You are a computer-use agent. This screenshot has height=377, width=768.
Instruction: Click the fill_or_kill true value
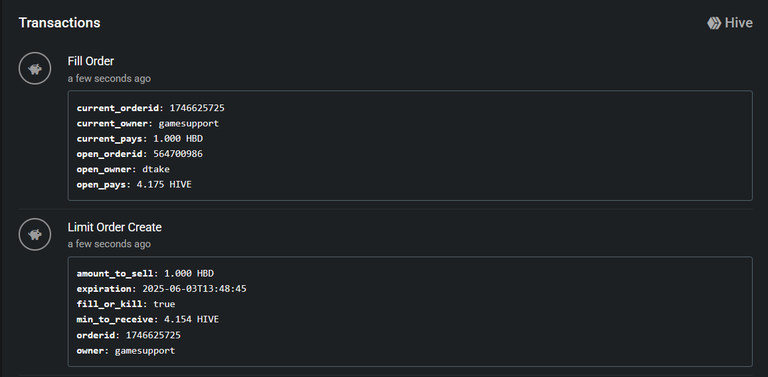point(164,304)
